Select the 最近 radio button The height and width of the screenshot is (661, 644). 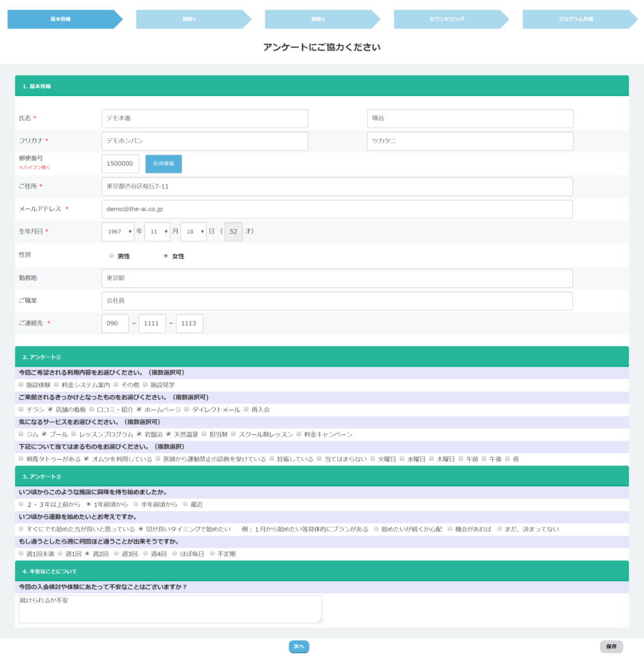coord(185,504)
